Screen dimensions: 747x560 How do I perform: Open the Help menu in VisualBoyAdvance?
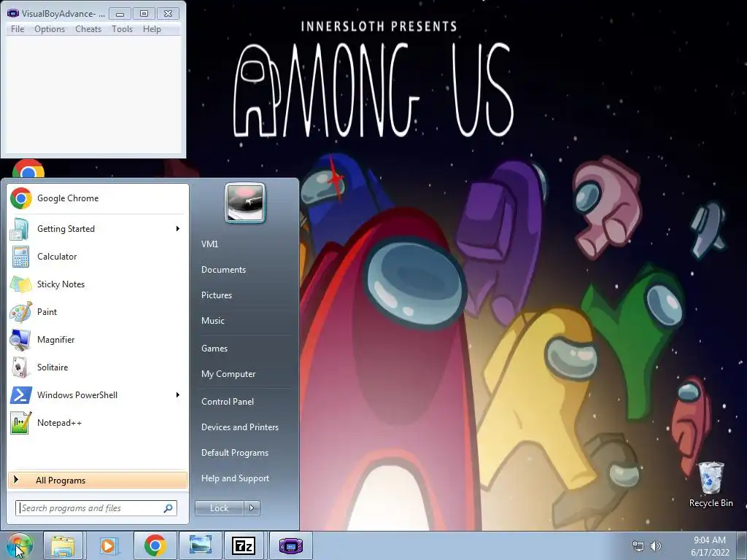152,29
